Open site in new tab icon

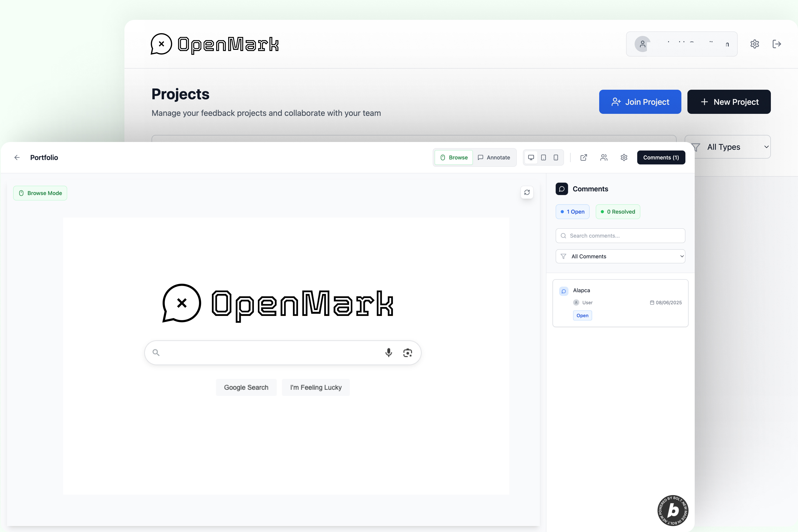[x=584, y=157]
